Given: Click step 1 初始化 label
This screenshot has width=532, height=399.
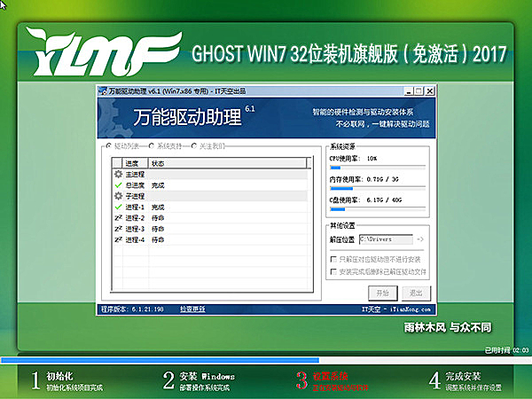Looking at the screenshot, I should click(x=59, y=376).
